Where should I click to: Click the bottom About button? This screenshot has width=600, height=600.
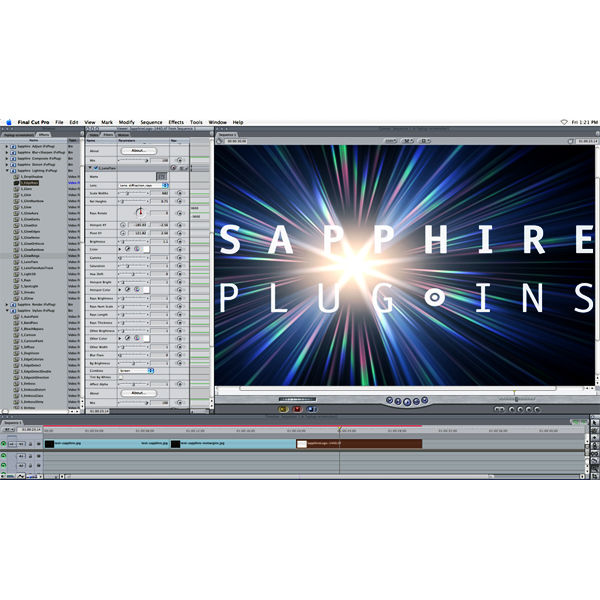(x=139, y=393)
